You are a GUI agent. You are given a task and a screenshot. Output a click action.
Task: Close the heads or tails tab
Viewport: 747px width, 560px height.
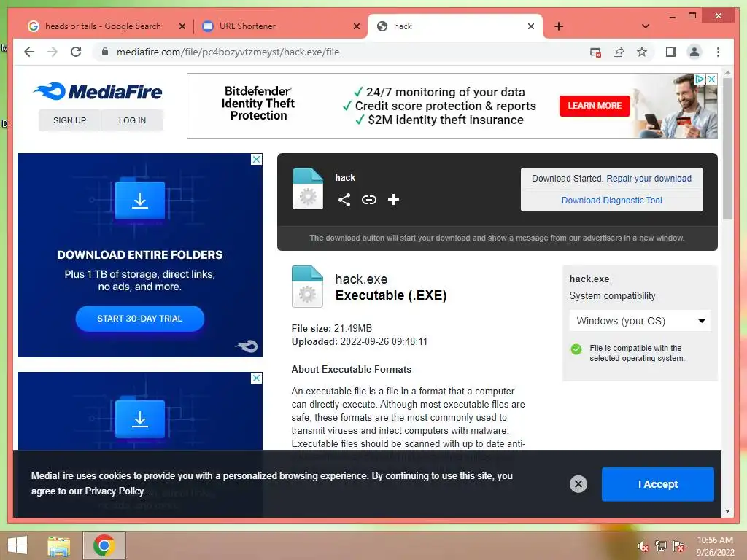pos(182,27)
